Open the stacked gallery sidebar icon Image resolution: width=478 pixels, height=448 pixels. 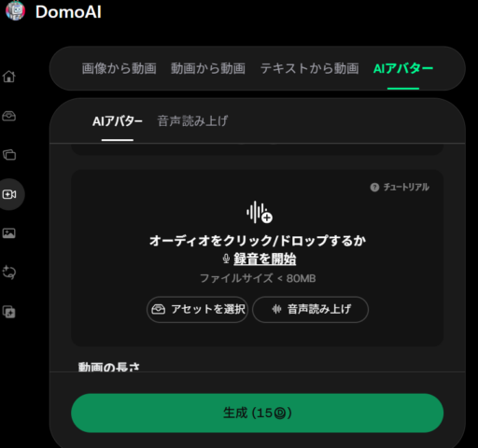(x=9, y=155)
